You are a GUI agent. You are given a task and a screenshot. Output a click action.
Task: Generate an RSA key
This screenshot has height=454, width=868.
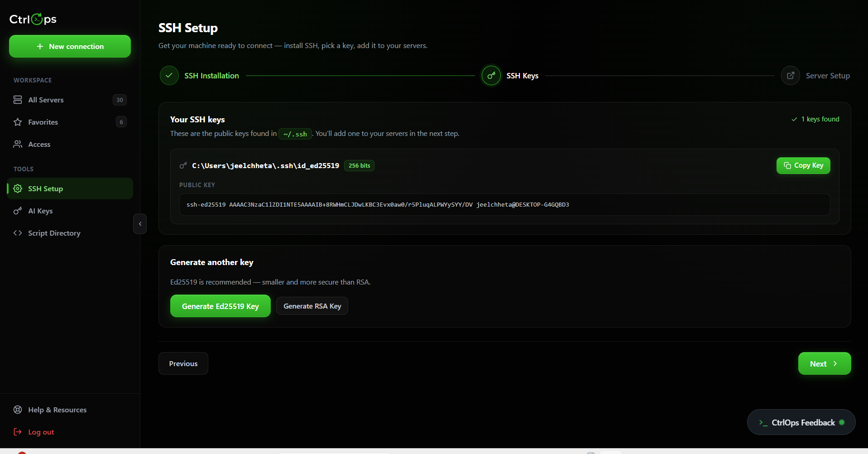click(312, 306)
